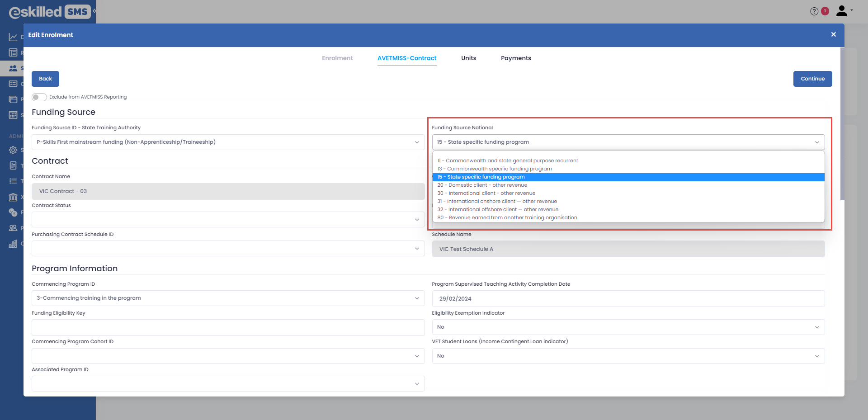Expand Funding Source ID State Training Authority dropdown
868x420 pixels.
pos(228,142)
